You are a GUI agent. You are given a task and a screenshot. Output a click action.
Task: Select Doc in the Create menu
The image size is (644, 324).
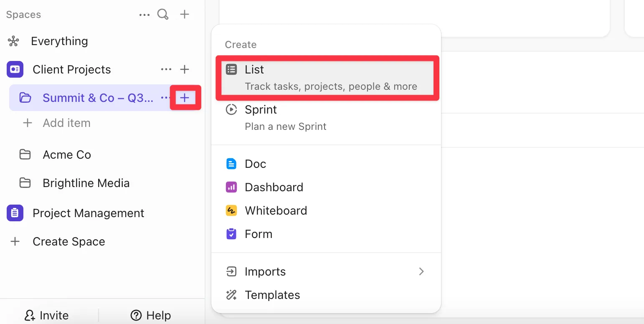(326, 164)
